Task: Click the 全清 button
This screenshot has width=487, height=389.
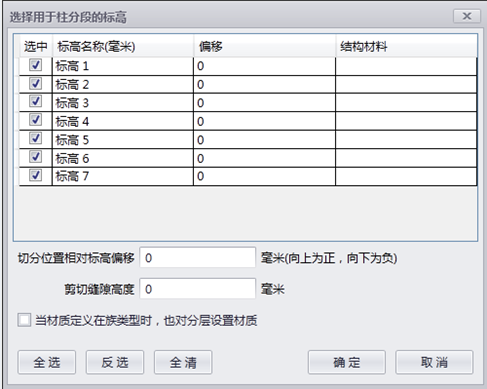Action: click(183, 362)
